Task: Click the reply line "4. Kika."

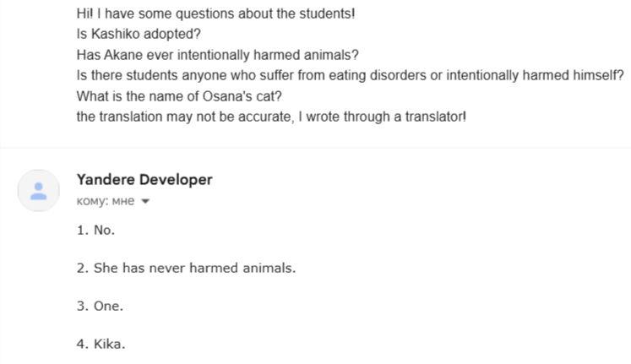Action: [101, 344]
